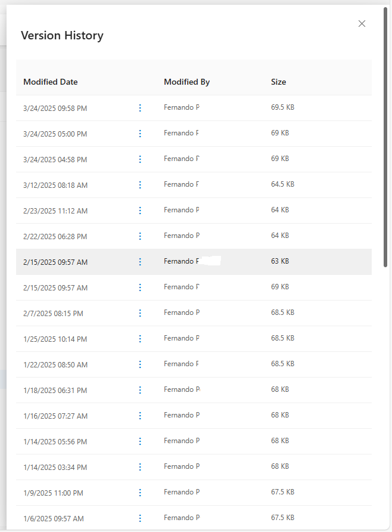Image resolution: width=392 pixels, height=532 pixels.
Task: Sort versions by the Size column
Action: 278,82
